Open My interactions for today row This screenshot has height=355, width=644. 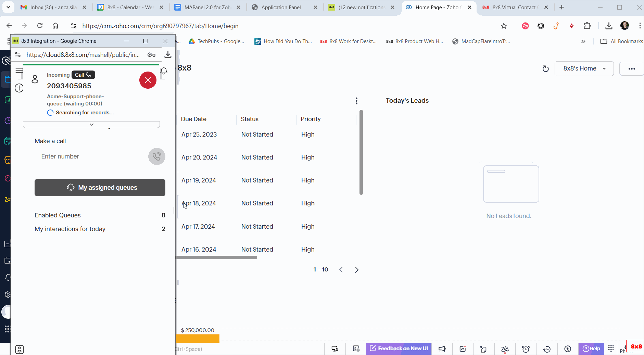[x=100, y=229]
